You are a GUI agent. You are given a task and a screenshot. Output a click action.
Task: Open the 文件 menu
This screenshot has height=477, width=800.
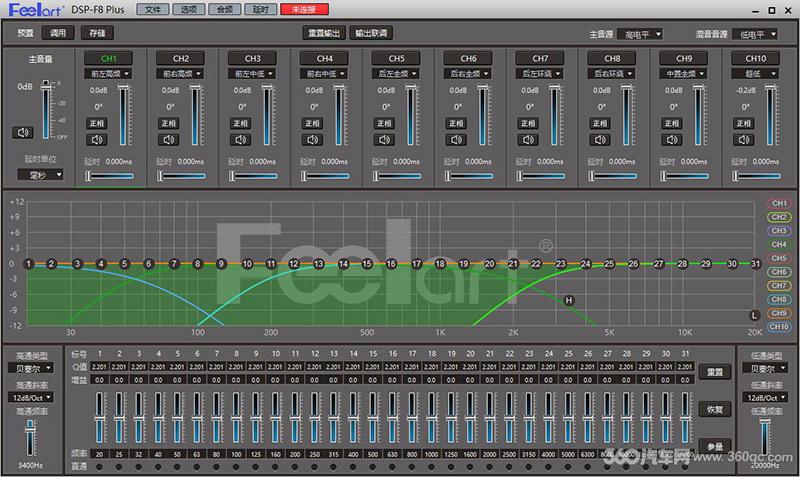153,9
